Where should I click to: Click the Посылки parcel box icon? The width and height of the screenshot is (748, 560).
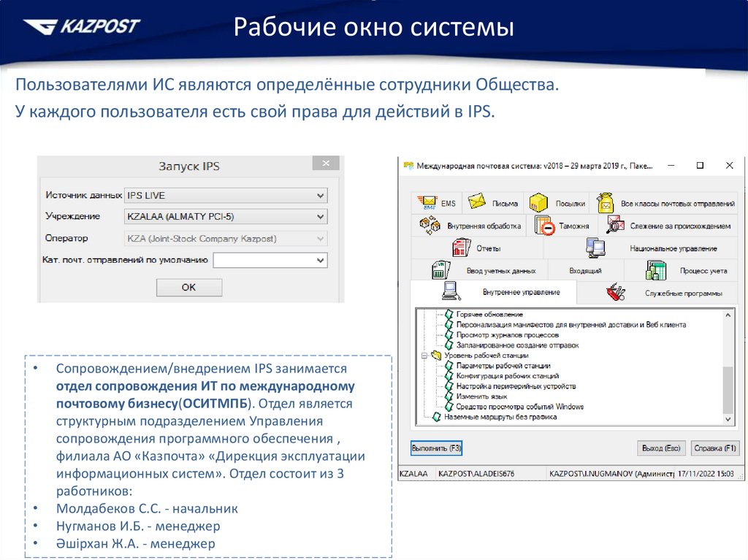tap(538, 203)
